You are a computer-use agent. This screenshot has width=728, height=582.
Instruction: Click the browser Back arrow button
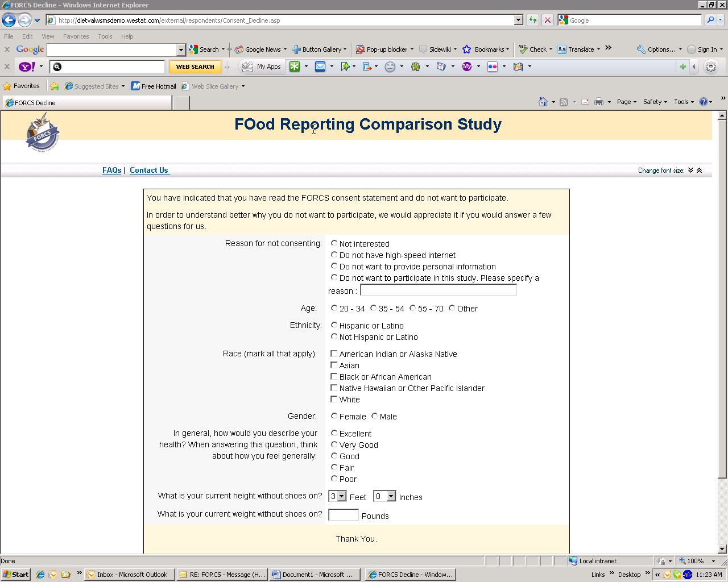pos(9,20)
